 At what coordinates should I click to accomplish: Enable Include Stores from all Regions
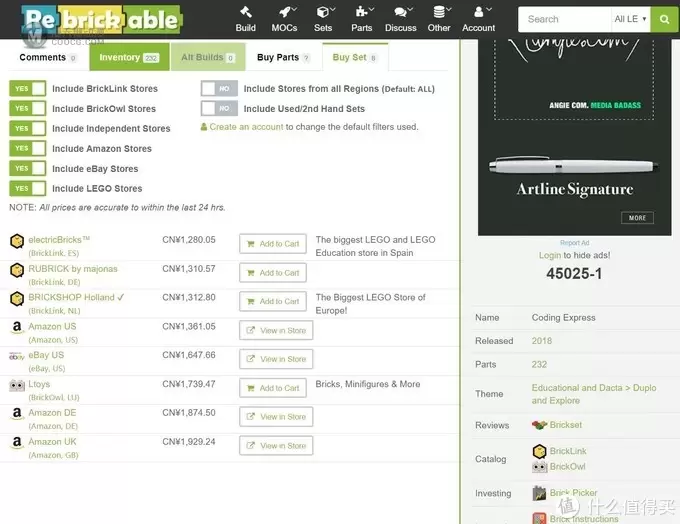[219, 88]
